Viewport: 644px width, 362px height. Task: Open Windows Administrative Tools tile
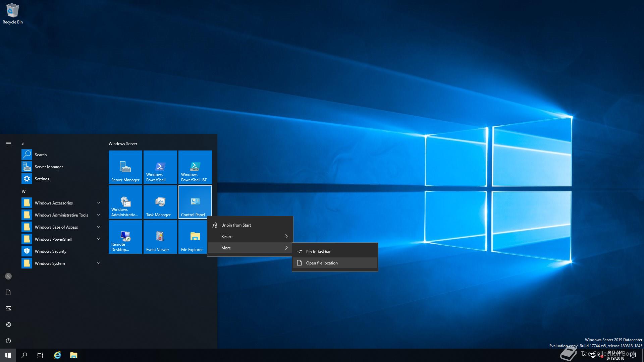click(x=125, y=202)
